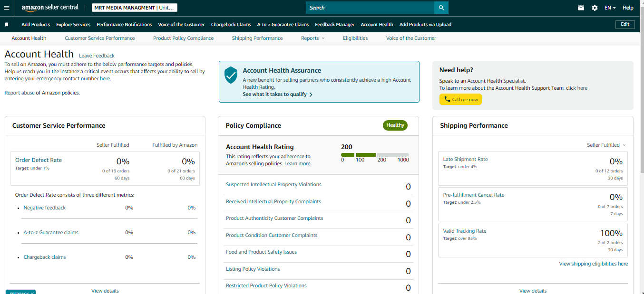Screen dimensions: 644x294
Task: Open A-to-z Guarantee Claims bookmark
Action: (283, 24)
